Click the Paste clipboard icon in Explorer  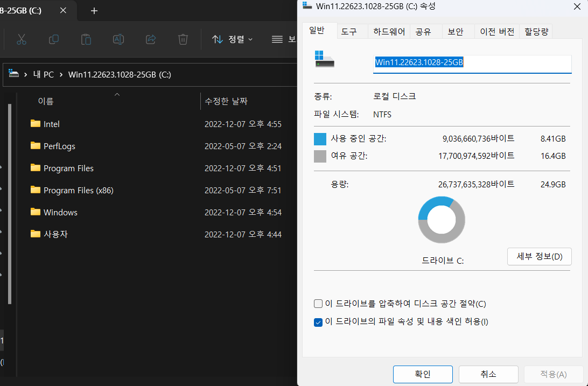[x=86, y=39]
